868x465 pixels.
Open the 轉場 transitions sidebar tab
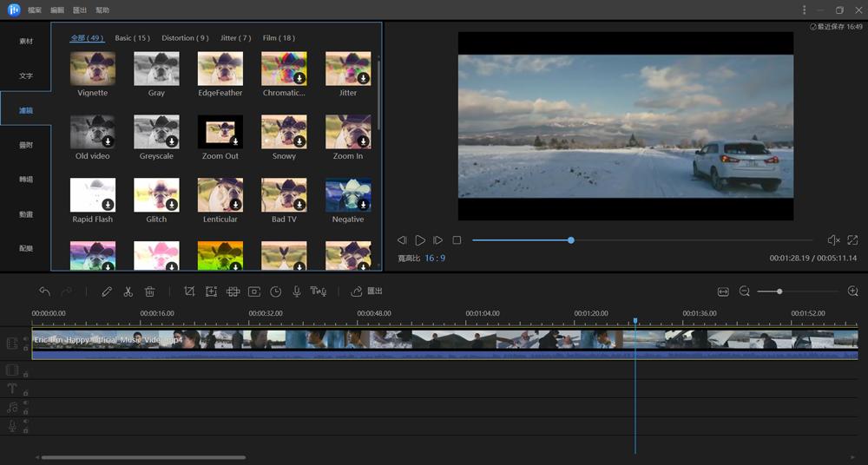26,180
